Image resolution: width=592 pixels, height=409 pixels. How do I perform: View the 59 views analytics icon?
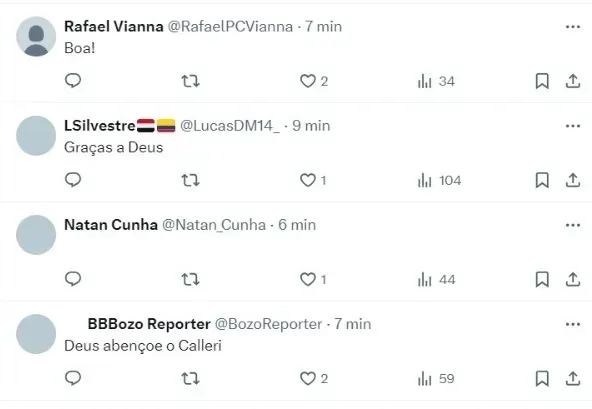[436, 378]
